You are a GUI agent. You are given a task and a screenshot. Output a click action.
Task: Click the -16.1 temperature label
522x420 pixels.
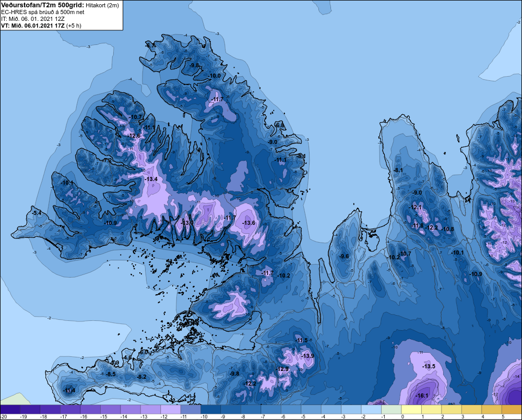[x=422, y=395]
